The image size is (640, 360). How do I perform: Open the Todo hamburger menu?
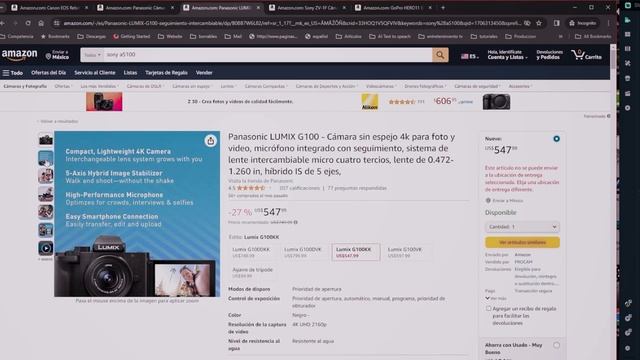13,73
